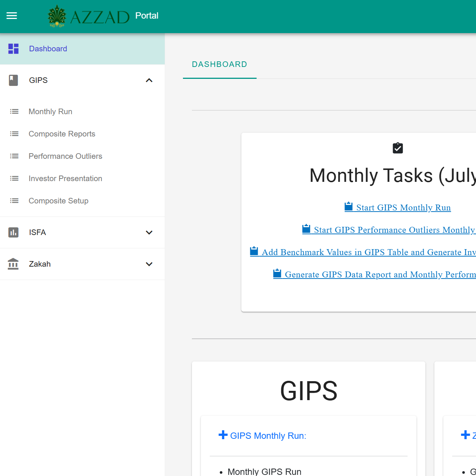Click the GIPS book icon

coord(13,80)
